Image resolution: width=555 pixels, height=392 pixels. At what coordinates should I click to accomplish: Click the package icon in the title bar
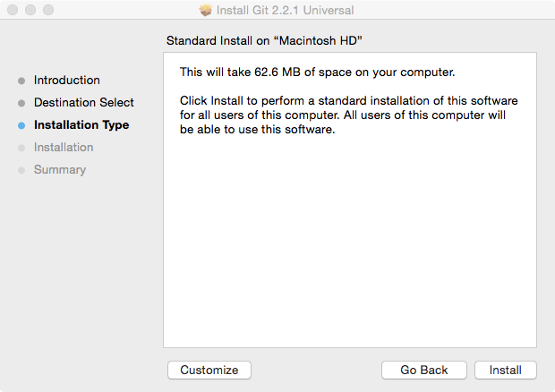(205, 11)
